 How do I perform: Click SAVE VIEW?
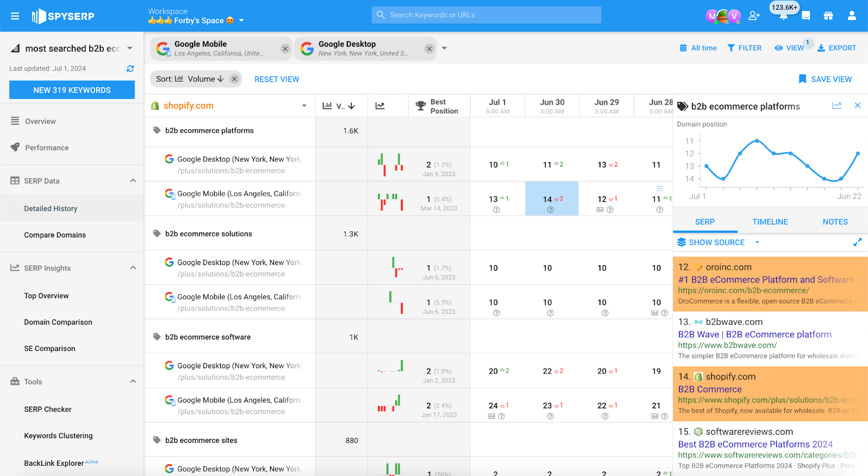(825, 79)
